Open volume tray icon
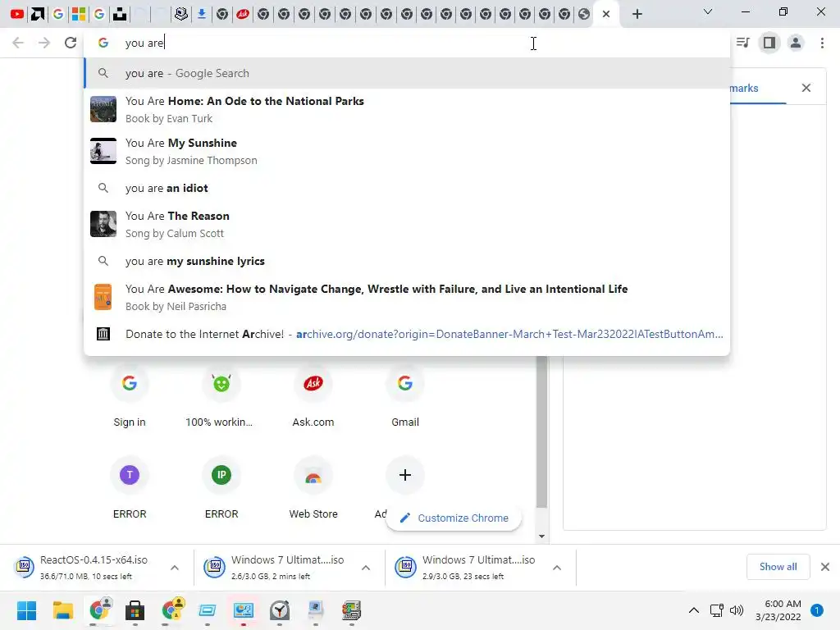This screenshot has width=840, height=630. point(737,610)
